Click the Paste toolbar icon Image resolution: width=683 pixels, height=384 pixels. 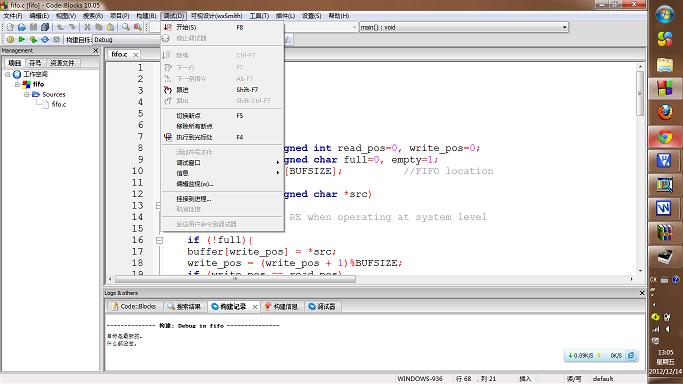click(x=111, y=27)
